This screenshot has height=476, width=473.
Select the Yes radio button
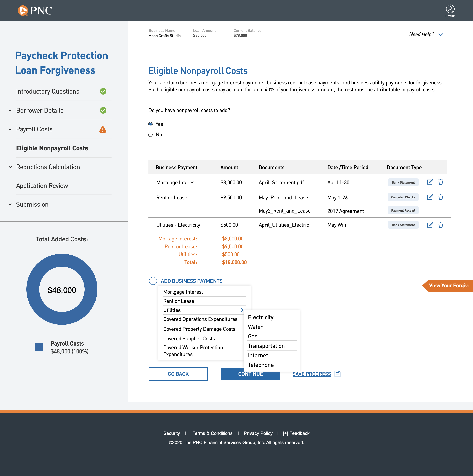(151, 124)
